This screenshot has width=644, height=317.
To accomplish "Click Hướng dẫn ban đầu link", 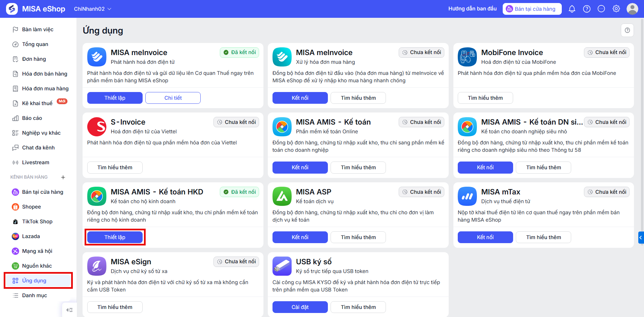I will (x=472, y=9).
